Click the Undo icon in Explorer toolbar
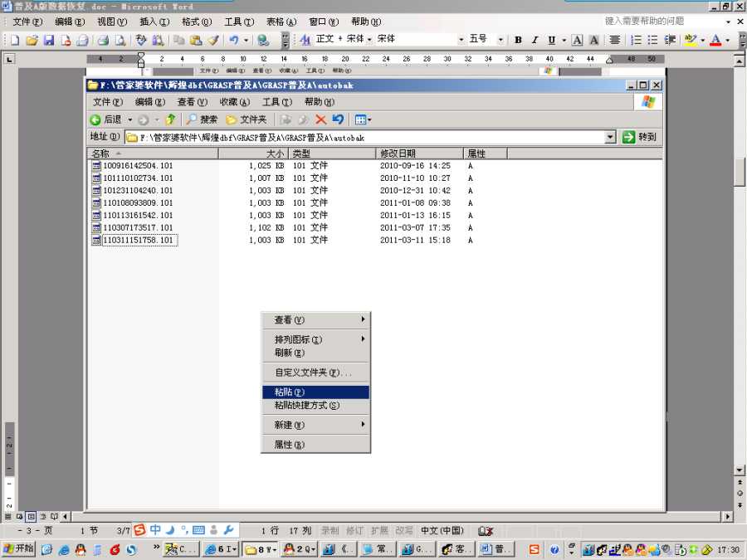 click(x=338, y=119)
